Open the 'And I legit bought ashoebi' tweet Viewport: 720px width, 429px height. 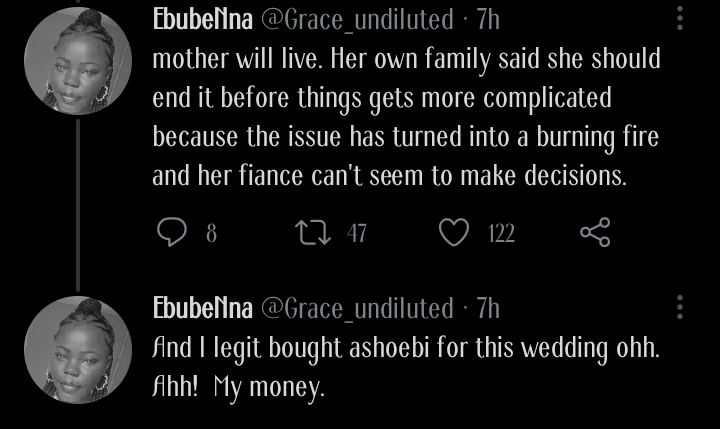pos(406,367)
